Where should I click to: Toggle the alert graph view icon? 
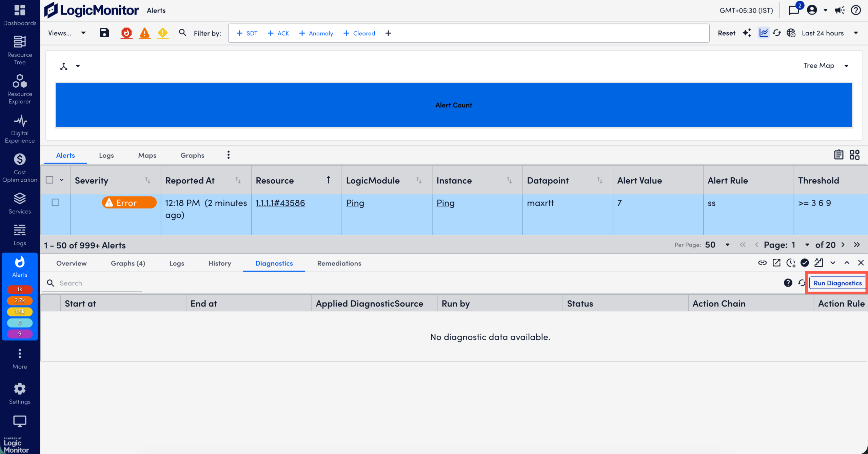pos(764,33)
